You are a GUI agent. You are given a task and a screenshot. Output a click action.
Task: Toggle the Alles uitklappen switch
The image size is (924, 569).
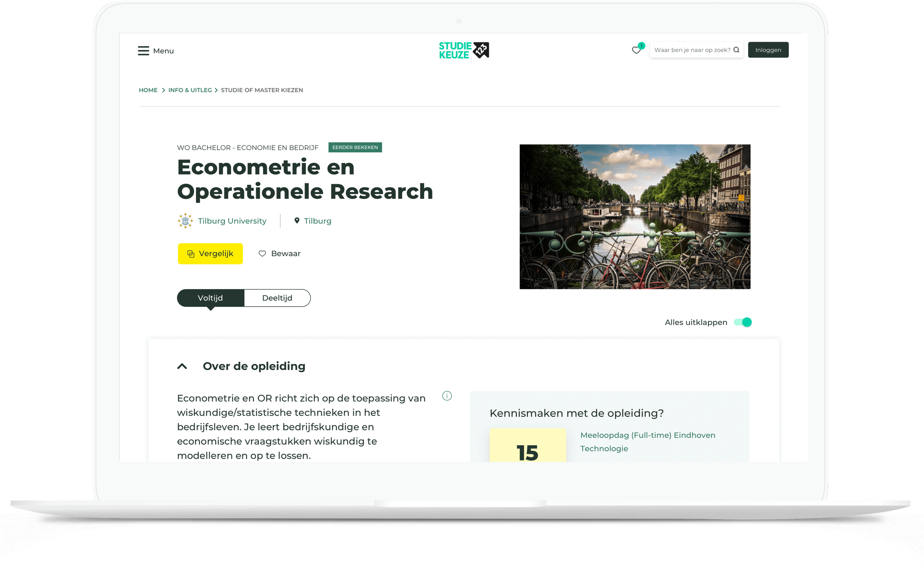click(x=743, y=322)
